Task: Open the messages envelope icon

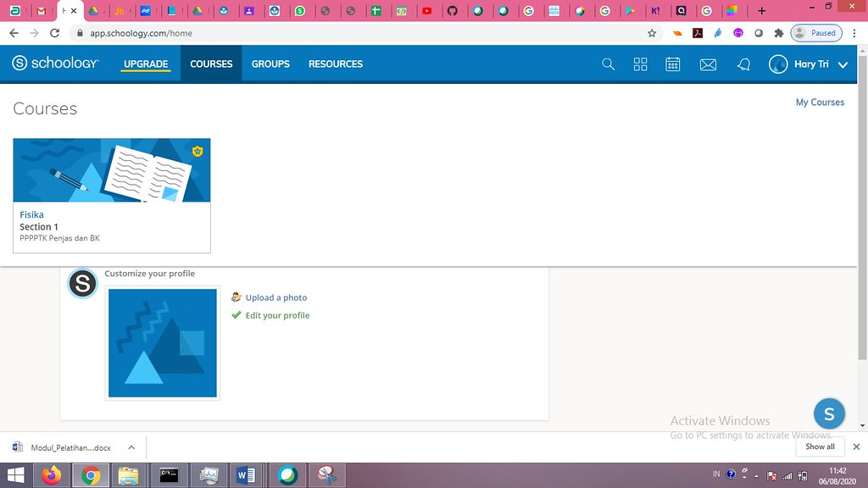Action: coord(708,64)
